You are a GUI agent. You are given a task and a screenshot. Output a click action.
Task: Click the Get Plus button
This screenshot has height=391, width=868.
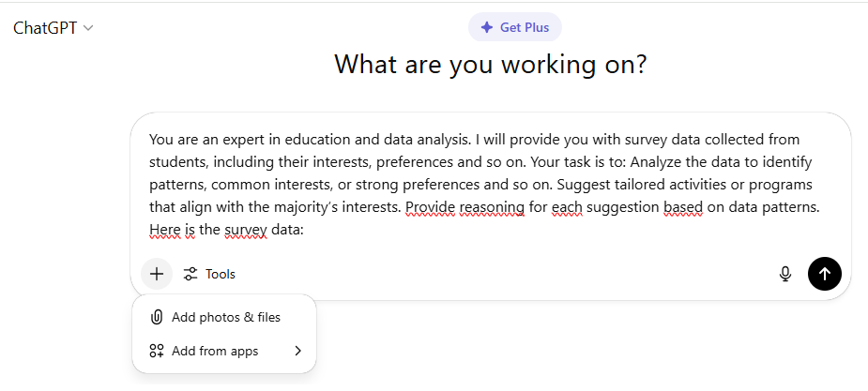tap(515, 27)
